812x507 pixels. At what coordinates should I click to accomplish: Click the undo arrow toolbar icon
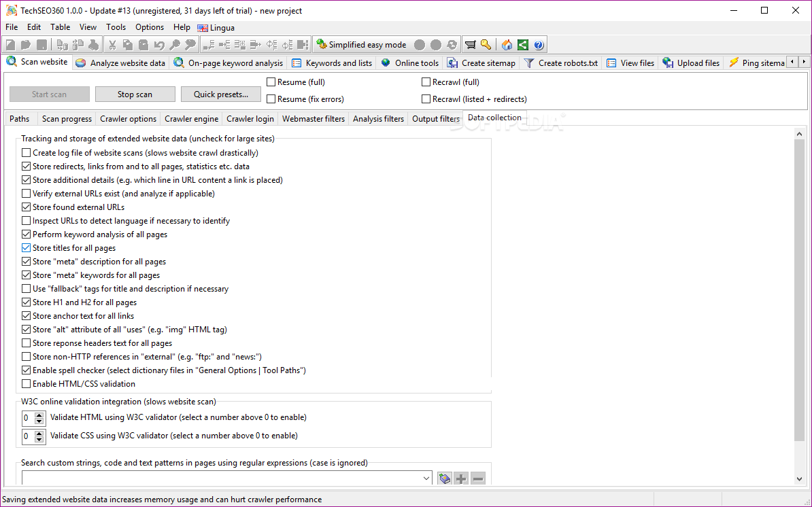pyautogui.click(x=160, y=45)
